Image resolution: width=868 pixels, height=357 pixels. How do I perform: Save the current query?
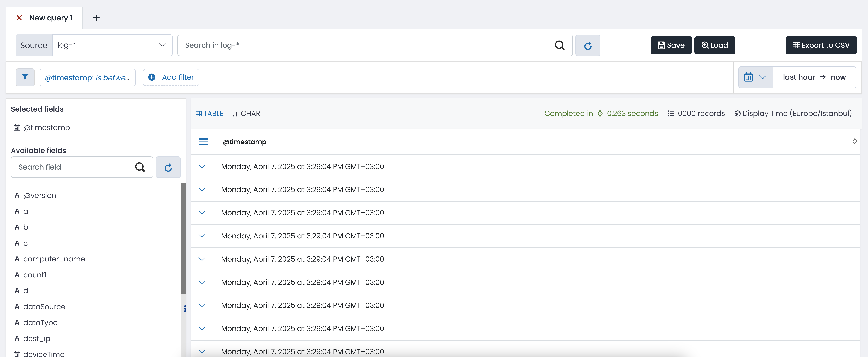(671, 45)
